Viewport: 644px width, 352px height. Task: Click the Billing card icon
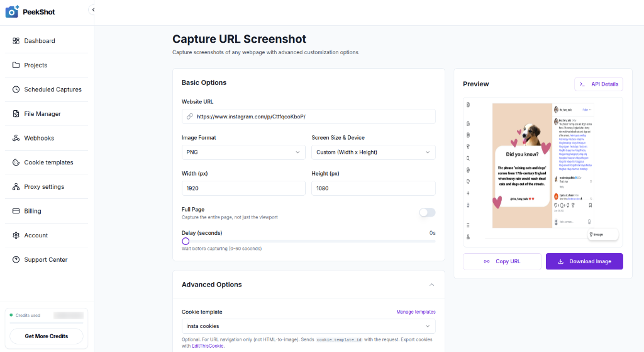(x=16, y=211)
